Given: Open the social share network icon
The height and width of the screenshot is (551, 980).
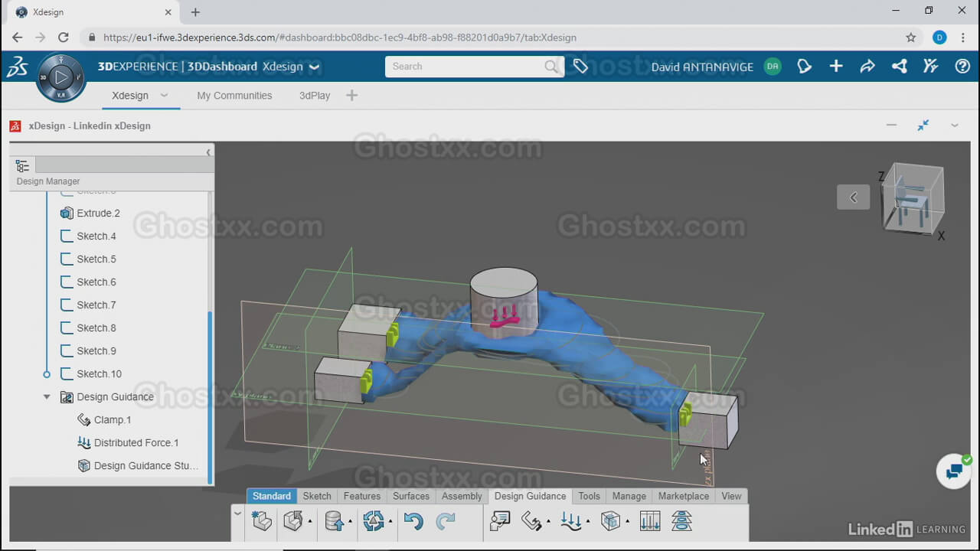Looking at the screenshot, I should click(x=900, y=67).
